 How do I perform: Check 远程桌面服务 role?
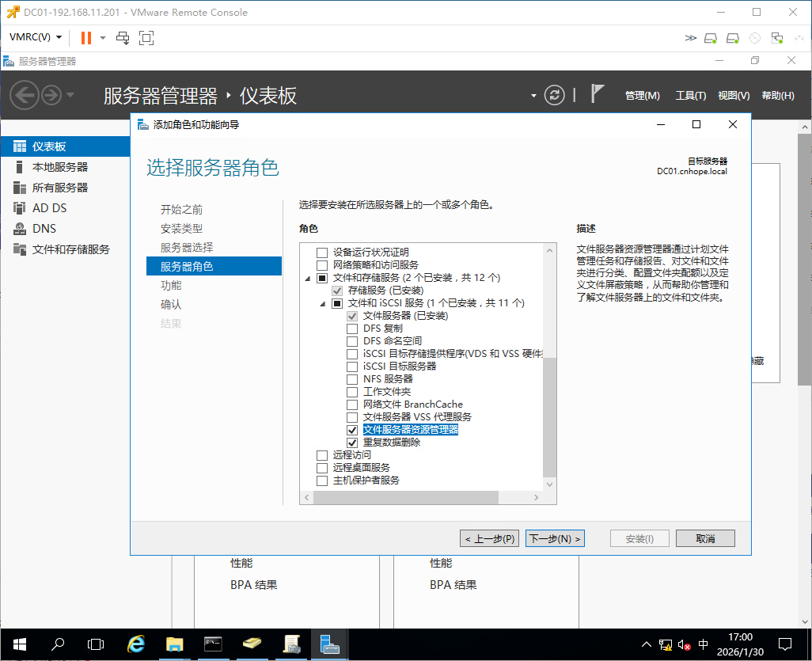(x=322, y=468)
